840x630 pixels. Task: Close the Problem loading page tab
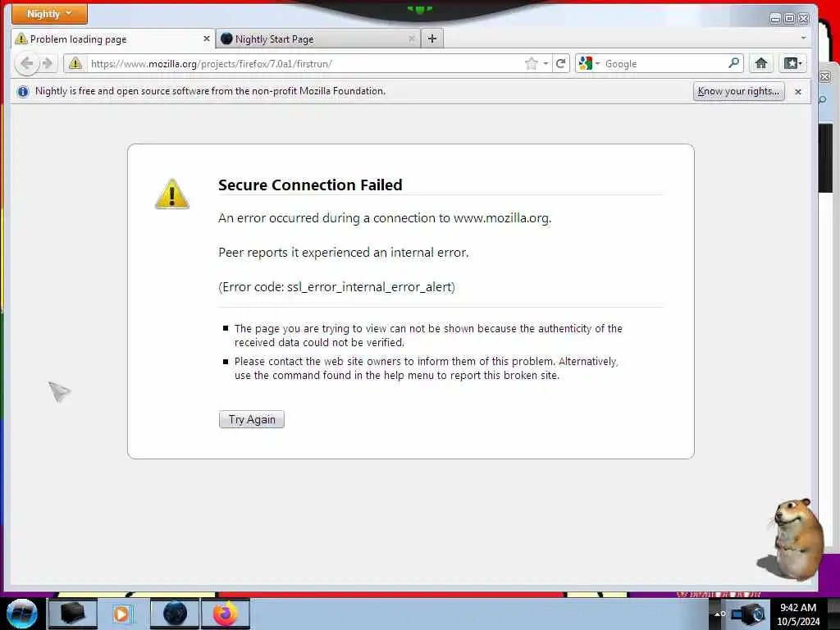pyautogui.click(x=206, y=39)
